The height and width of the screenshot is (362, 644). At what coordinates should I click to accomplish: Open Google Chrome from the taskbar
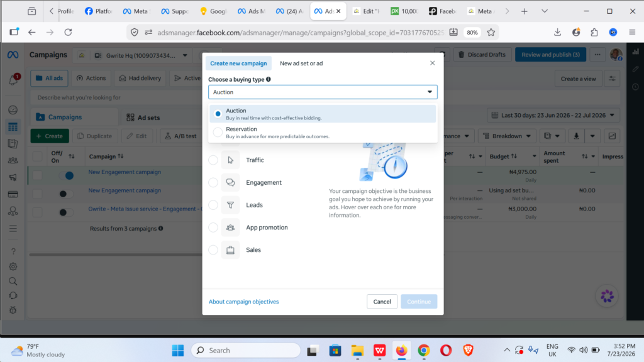click(424, 351)
